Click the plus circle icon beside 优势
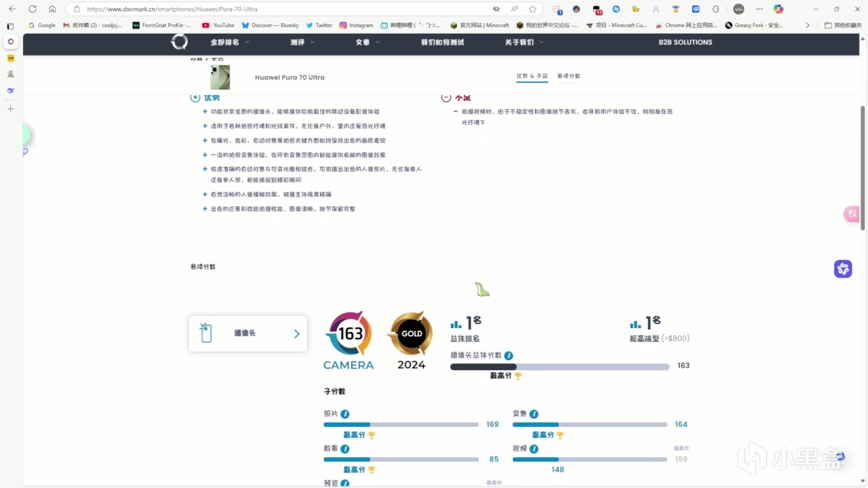The image size is (868, 488). point(195,98)
